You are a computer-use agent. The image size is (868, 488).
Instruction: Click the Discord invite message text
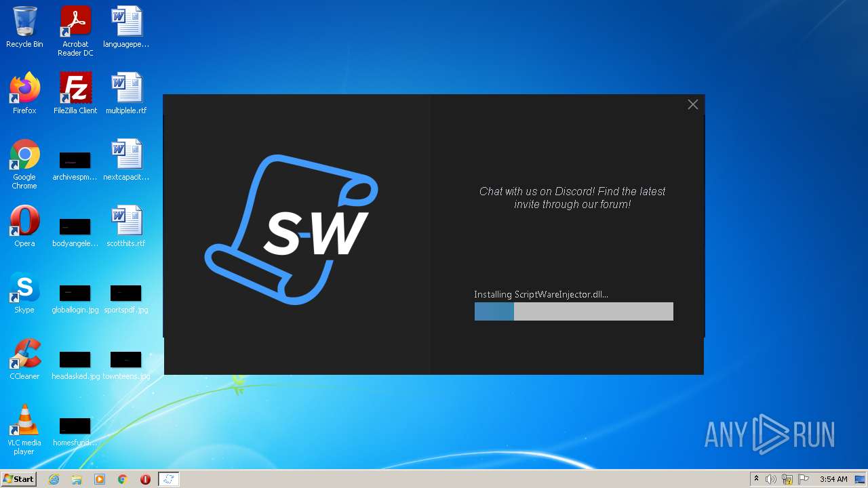coord(572,198)
